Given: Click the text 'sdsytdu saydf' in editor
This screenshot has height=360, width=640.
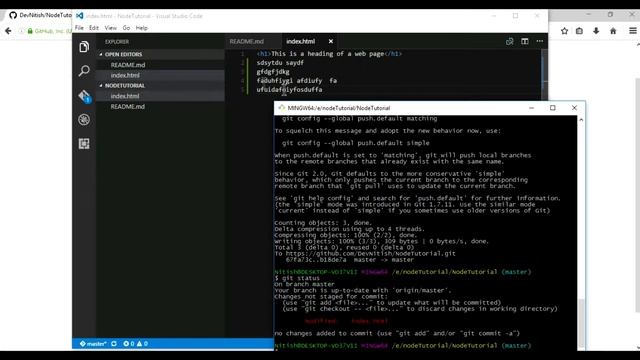Looking at the screenshot, I should tap(280, 63).
